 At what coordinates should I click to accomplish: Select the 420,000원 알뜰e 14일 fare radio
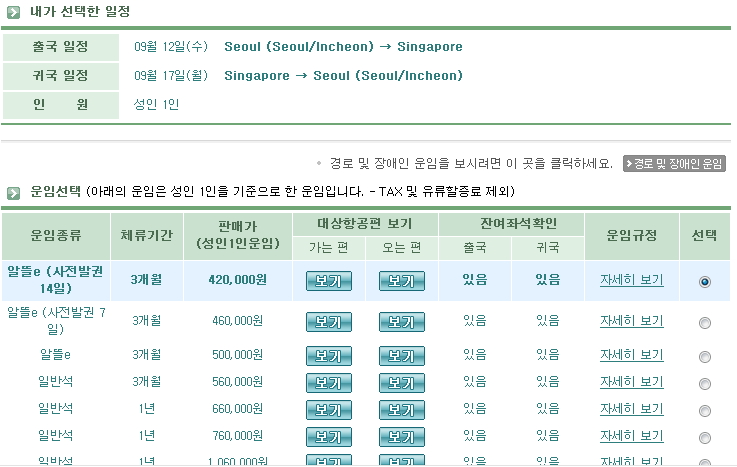(x=705, y=282)
